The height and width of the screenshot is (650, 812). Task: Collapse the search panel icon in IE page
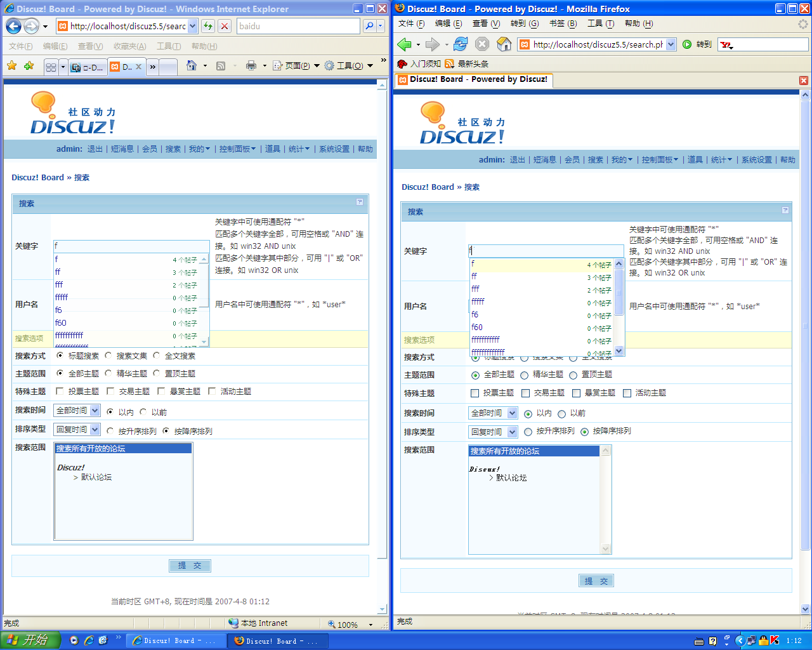coord(360,202)
